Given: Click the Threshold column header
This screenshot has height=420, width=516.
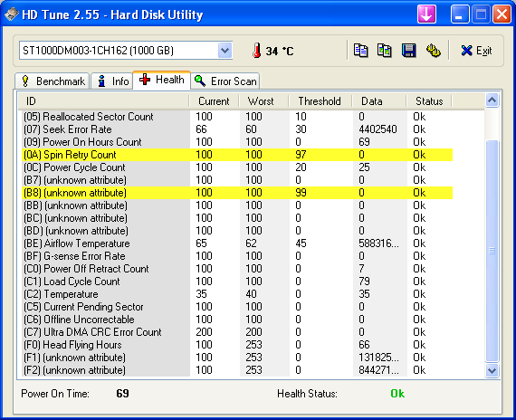Looking at the screenshot, I should (320, 101).
